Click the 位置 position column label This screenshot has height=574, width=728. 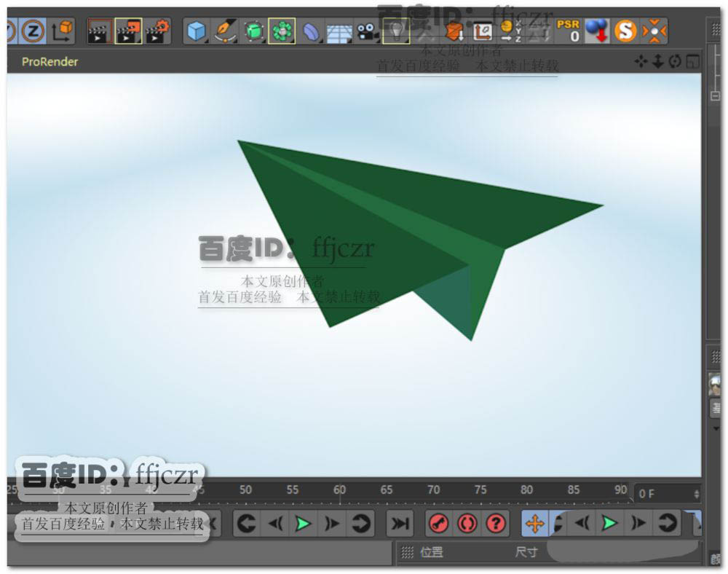(431, 552)
